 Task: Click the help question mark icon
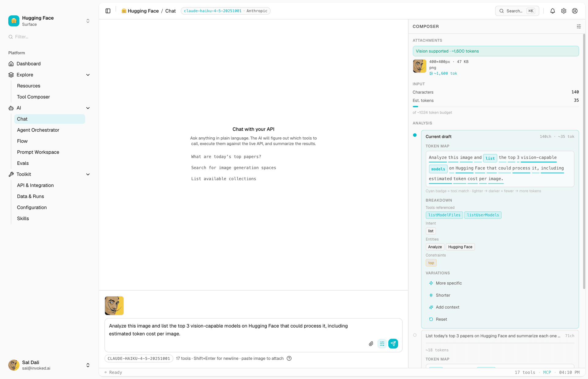pyautogui.click(x=289, y=359)
